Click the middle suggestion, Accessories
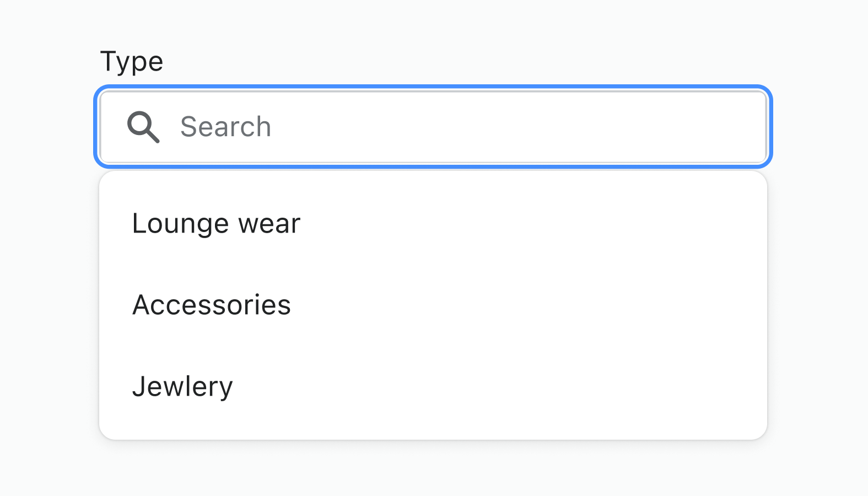The image size is (868, 496). [x=212, y=305]
